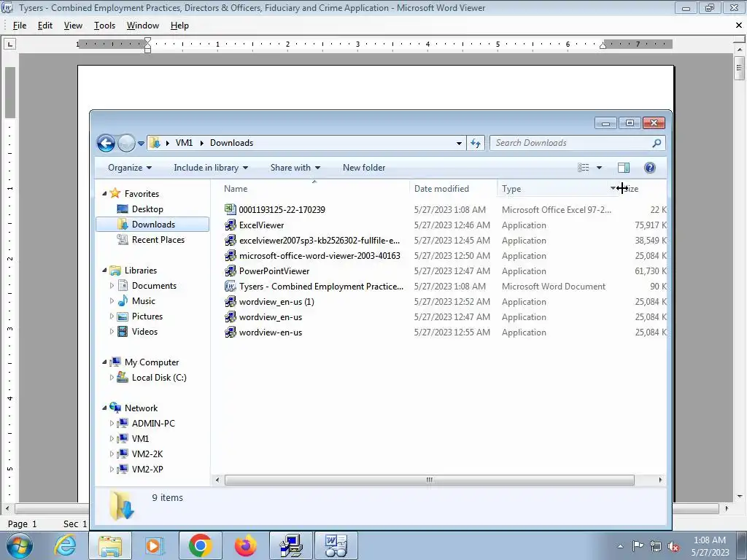Click the volume muted icon in system tray

(x=673, y=547)
